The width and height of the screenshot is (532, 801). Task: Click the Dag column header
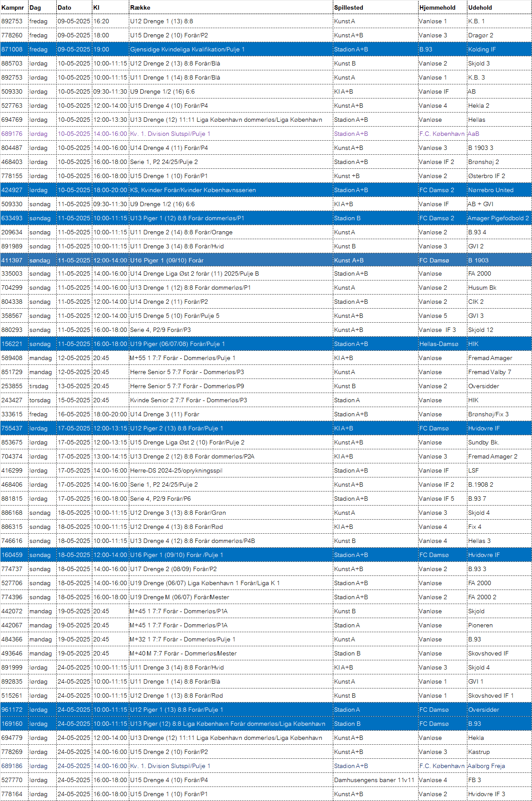pos(35,7)
